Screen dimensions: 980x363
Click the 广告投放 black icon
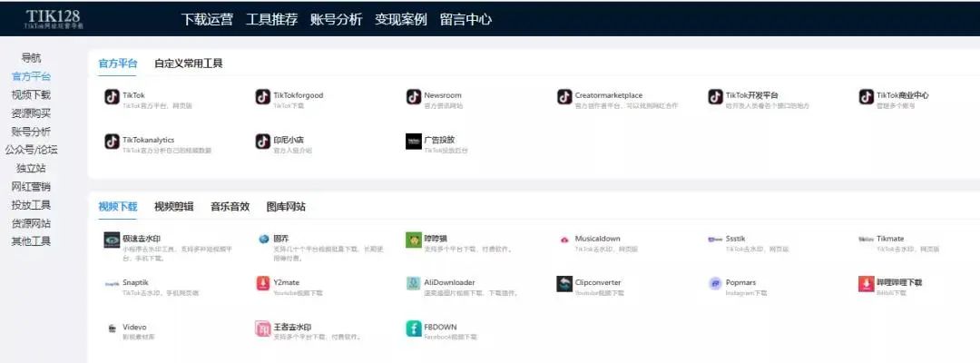(x=413, y=142)
